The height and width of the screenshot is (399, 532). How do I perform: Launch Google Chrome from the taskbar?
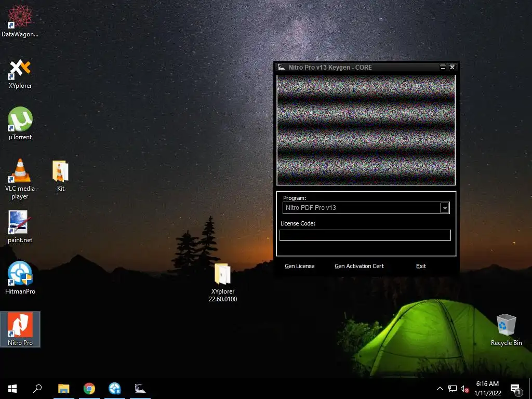89,389
